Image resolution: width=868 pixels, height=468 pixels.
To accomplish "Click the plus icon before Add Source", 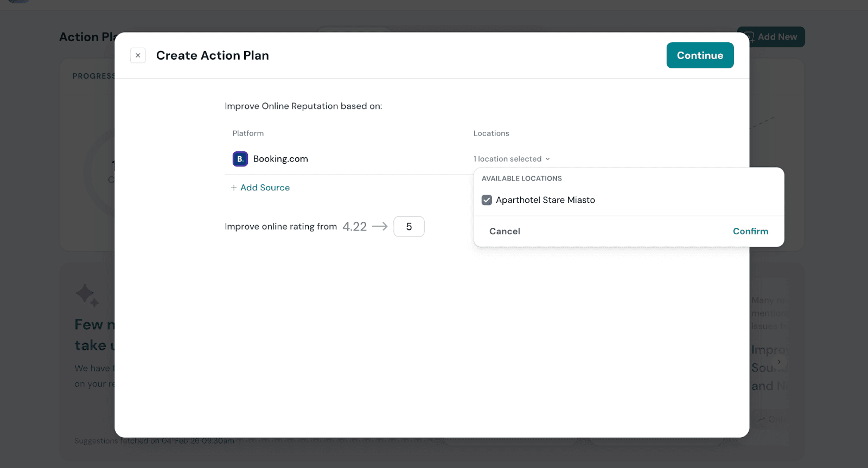I will tap(234, 188).
